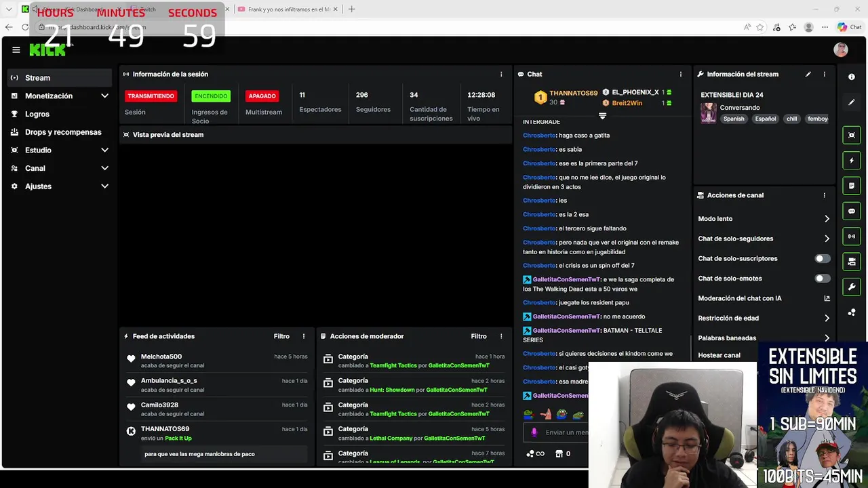Viewport: 868px width, 488px height.
Task: Toggle the chat bubble panel icon in the right sidebar
Action: click(852, 211)
